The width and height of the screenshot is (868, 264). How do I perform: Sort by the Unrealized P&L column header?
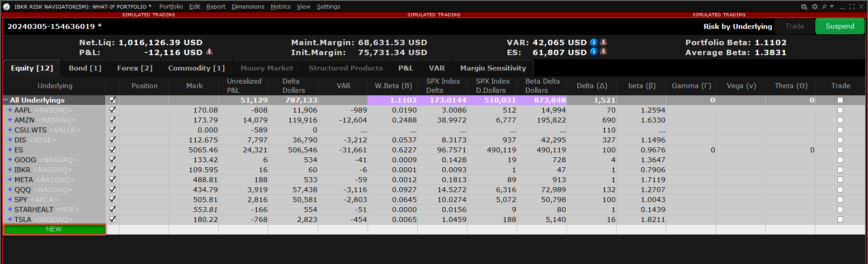point(244,85)
